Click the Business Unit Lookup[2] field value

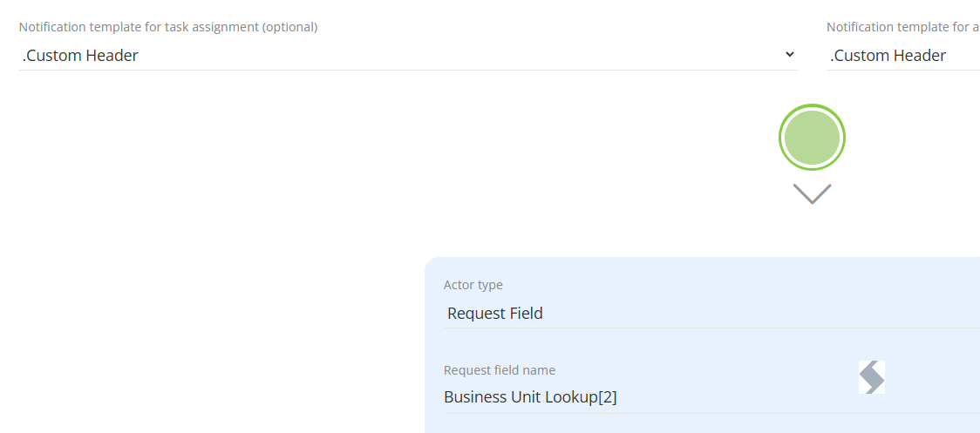[x=530, y=396]
